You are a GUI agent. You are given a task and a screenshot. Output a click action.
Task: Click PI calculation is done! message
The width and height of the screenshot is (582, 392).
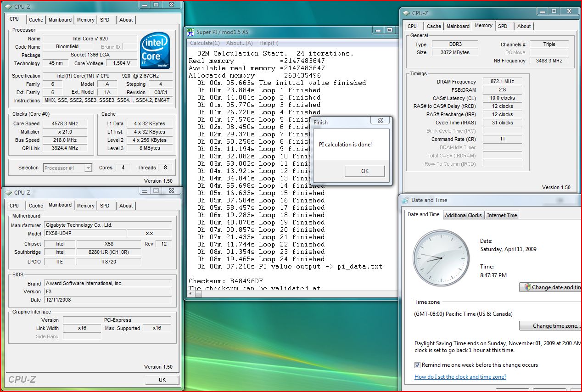[x=345, y=145]
